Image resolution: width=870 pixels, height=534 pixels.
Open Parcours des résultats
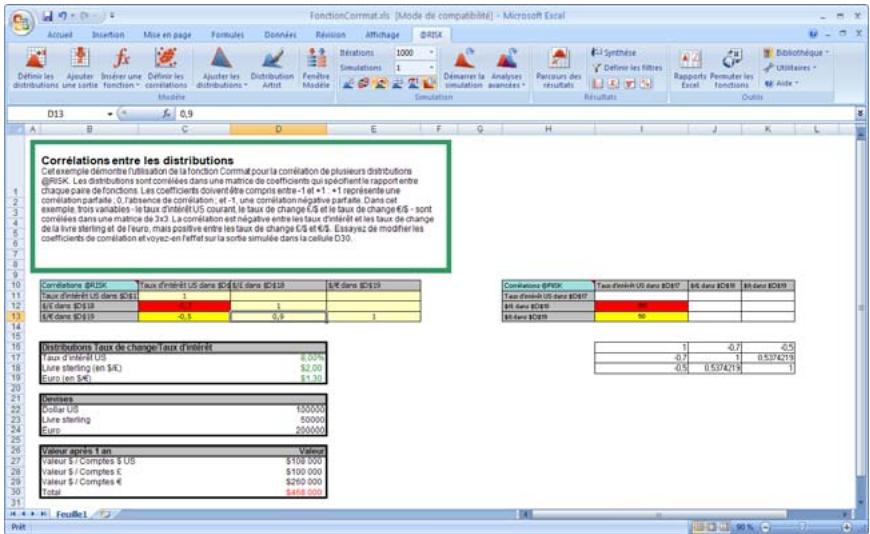click(559, 62)
